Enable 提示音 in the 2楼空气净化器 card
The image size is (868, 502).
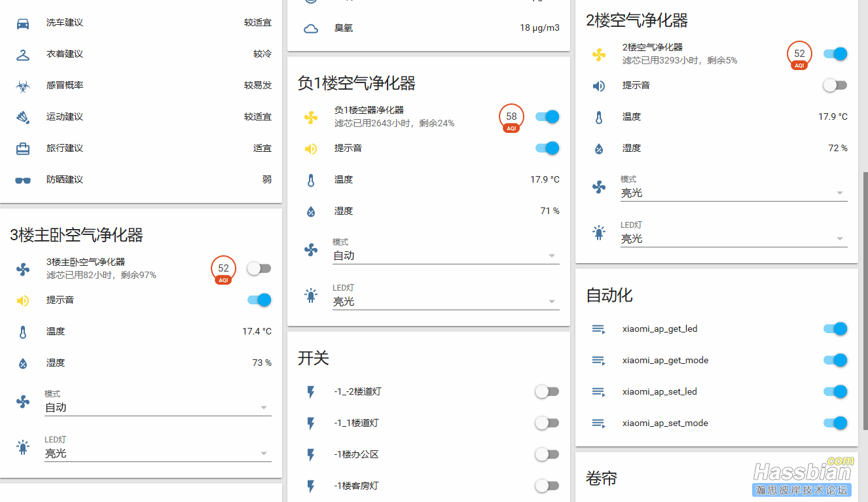[x=835, y=85]
